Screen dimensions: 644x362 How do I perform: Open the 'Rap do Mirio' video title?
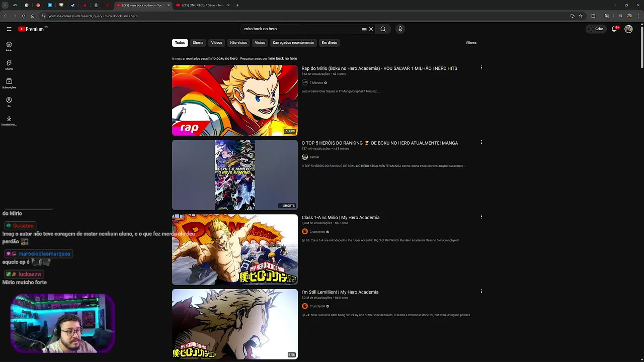(x=379, y=68)
